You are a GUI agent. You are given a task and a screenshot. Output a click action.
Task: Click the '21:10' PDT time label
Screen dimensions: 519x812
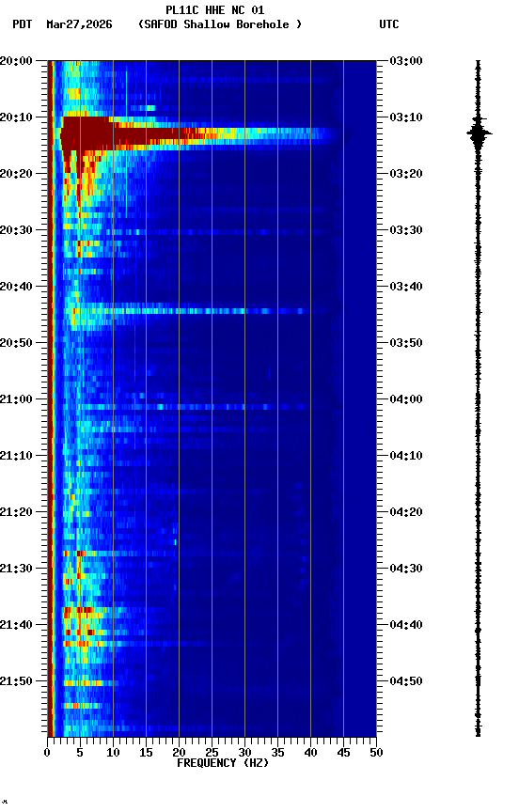click(x=16, y=456)
